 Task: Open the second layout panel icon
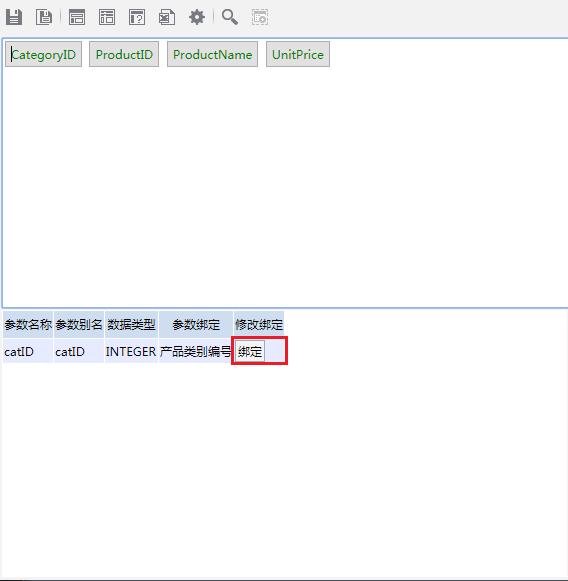point(107,17)
